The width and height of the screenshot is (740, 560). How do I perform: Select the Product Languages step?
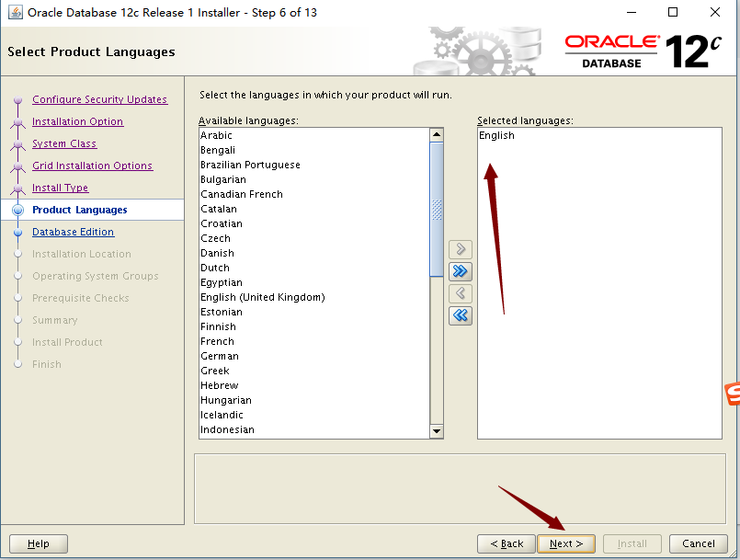(80, 210)
